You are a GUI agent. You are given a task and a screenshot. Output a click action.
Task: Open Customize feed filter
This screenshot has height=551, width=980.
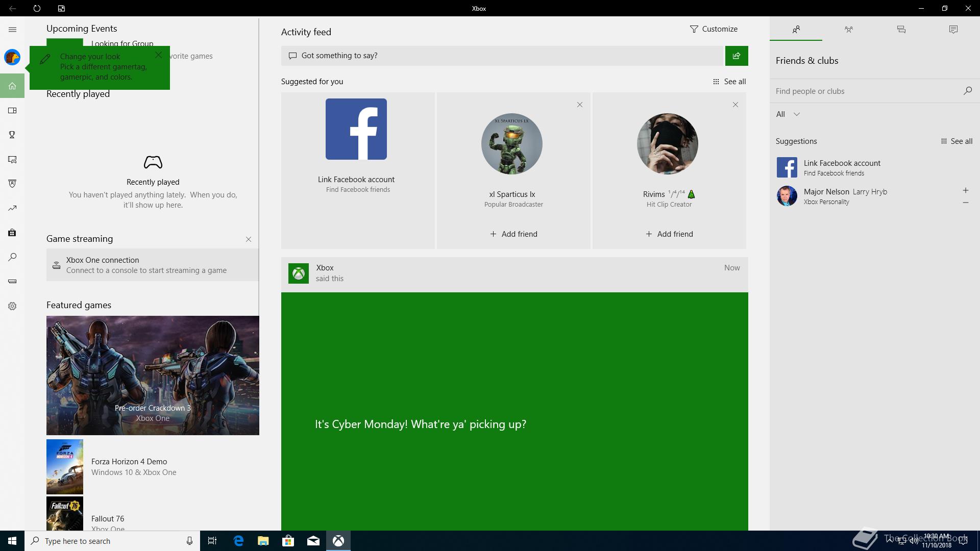pyautogui.click(x=714, y=29)
